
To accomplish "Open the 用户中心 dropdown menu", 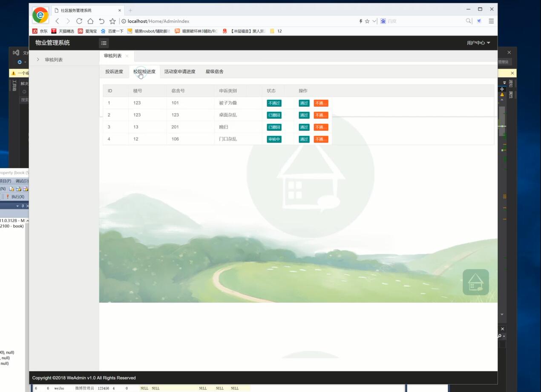I will click(478, 43).
